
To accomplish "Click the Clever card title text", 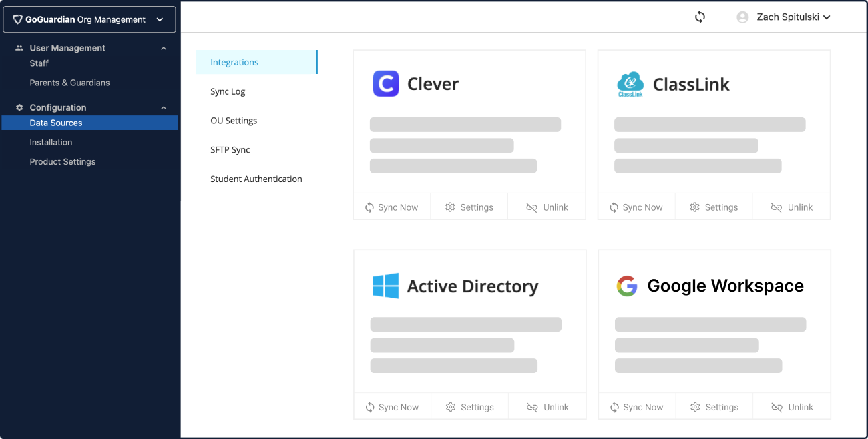I will 433,84.
